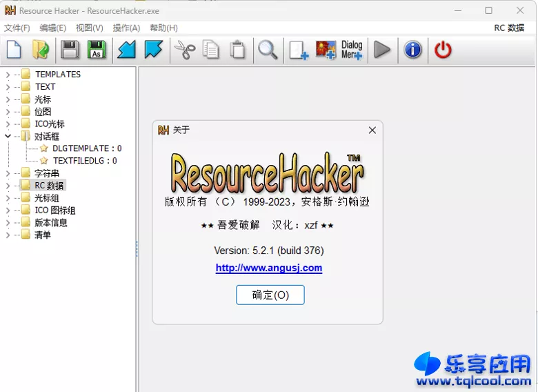538x392 pixels.
Task: Paste using the clipboard icon
Action: point(237,50)
